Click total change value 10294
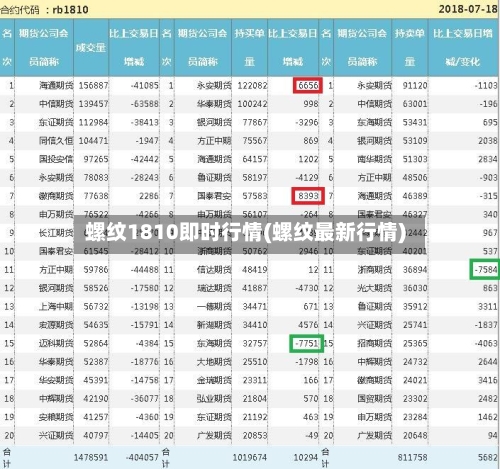The height and width of the screenshot is (469, 500). coord(306,457)
